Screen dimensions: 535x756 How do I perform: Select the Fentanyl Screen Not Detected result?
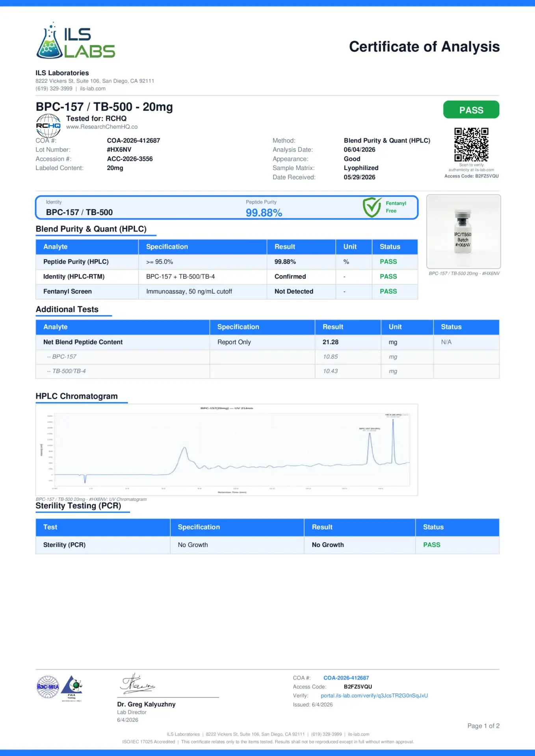[x=294, y=291]
